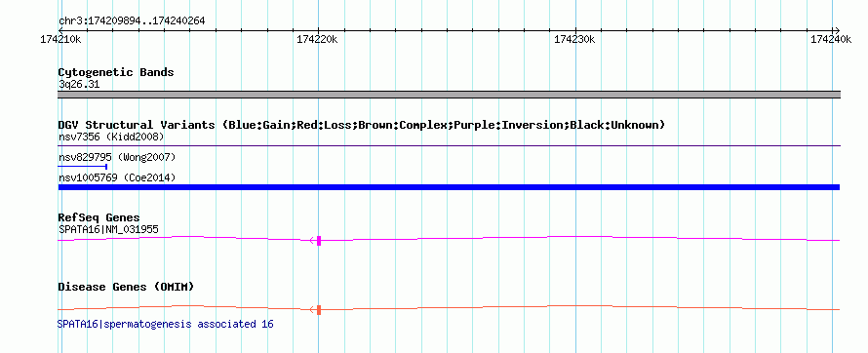The image size is (868, 353).
Task: Click the short blue nsv829795 gain bar
Action: pyautogui.click(x=83, y=167)
